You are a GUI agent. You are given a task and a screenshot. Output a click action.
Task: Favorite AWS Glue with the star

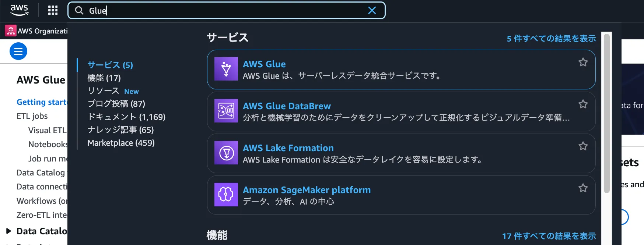(583, 63)
